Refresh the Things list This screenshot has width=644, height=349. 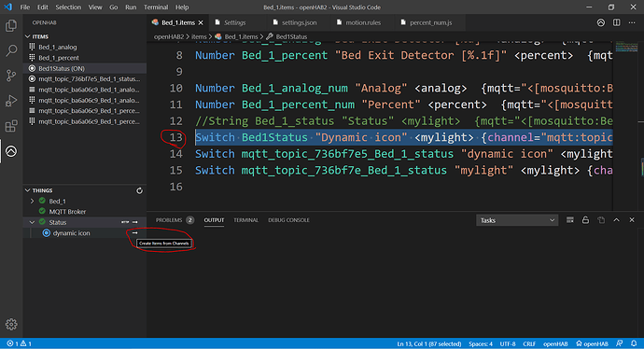click(140, 190)
